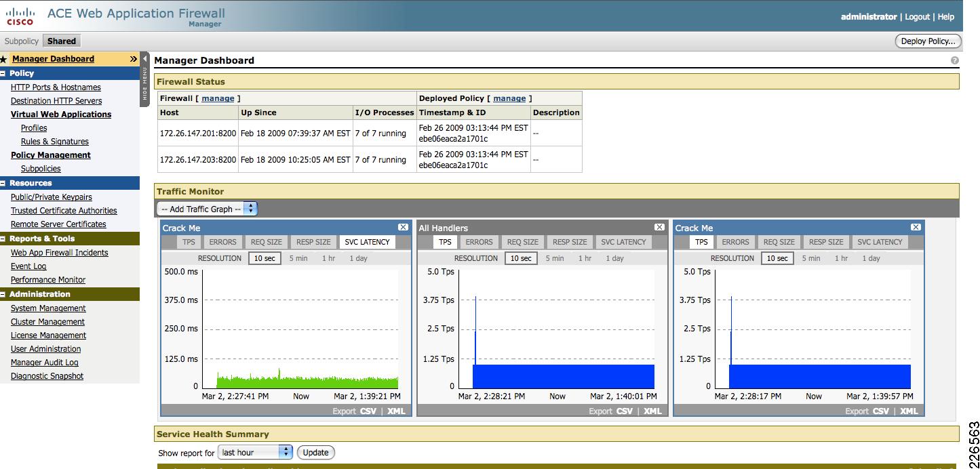Open dashboard help via the question mark icon
The image size is (980, 469).
point(954,60)
